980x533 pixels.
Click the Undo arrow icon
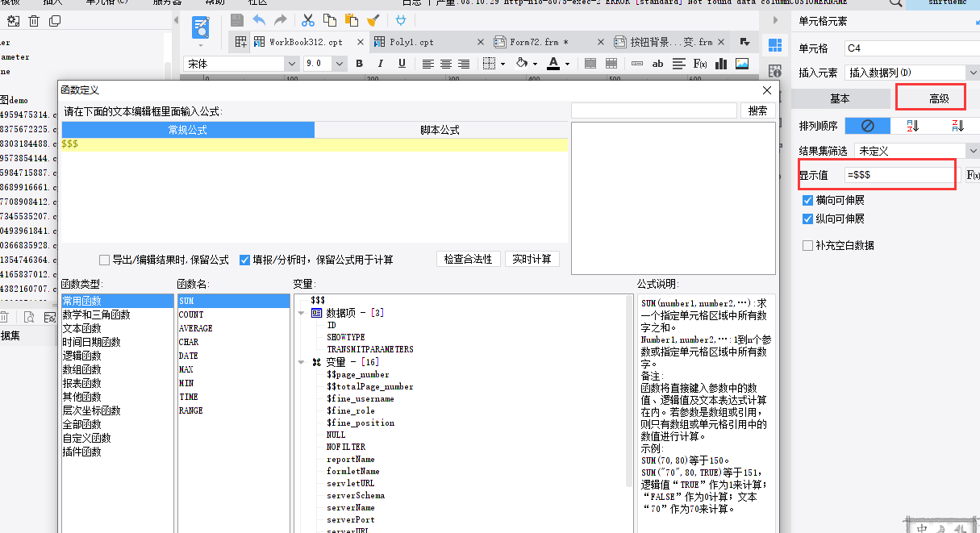(259, 20)
